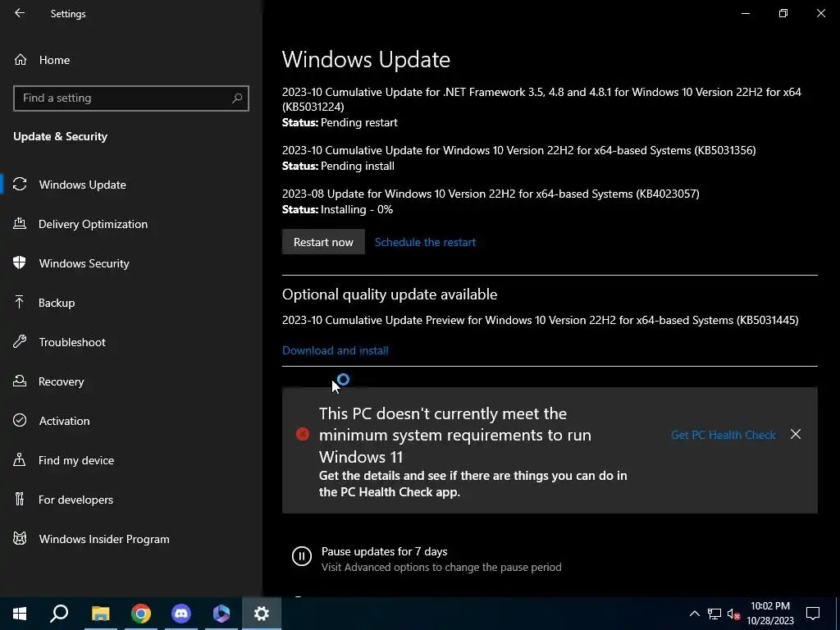Click the Recovery icon in sidebar
The image size is (840, 630).
(20, 381)
